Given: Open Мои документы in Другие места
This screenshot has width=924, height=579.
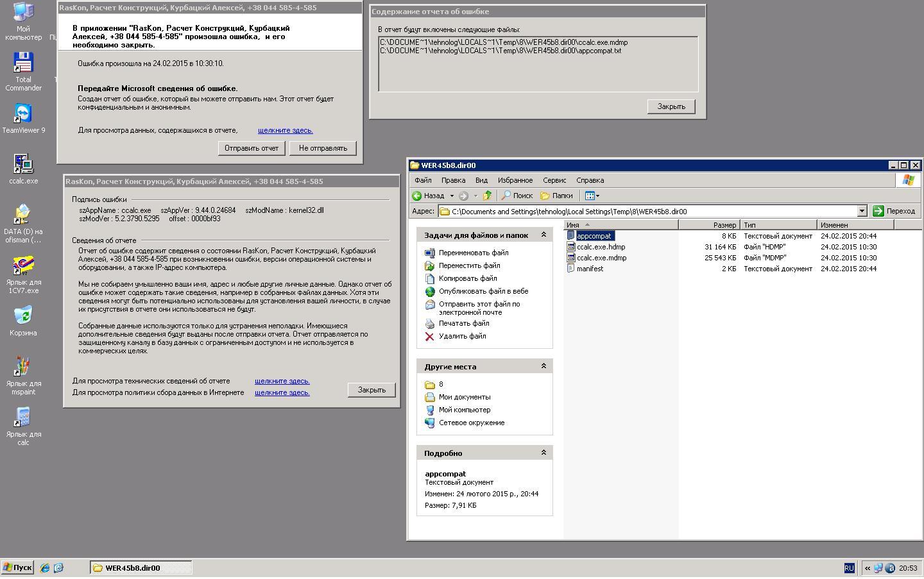Looking at the screenshot, I should click(x=458, y=397).
